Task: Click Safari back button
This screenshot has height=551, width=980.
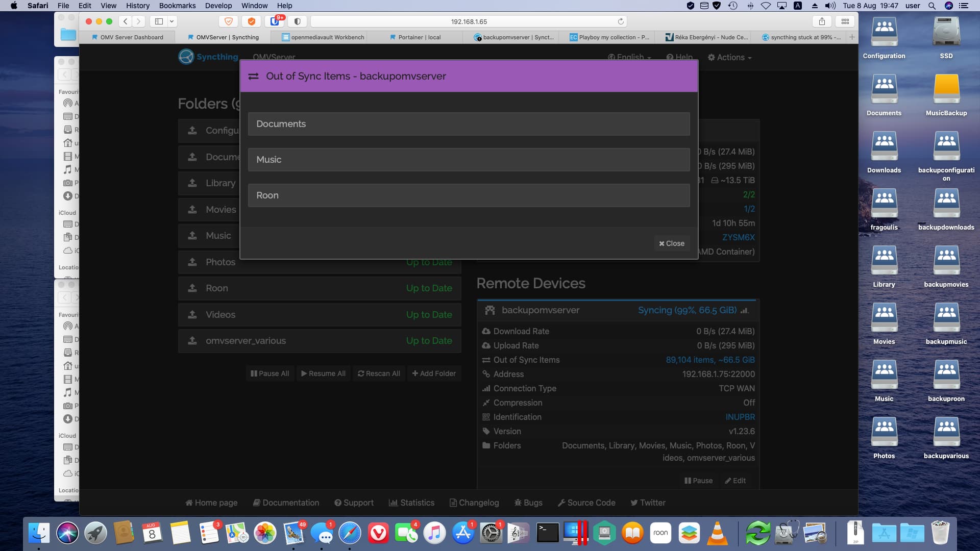Action: pyautogui.click(x=125, y=21)
